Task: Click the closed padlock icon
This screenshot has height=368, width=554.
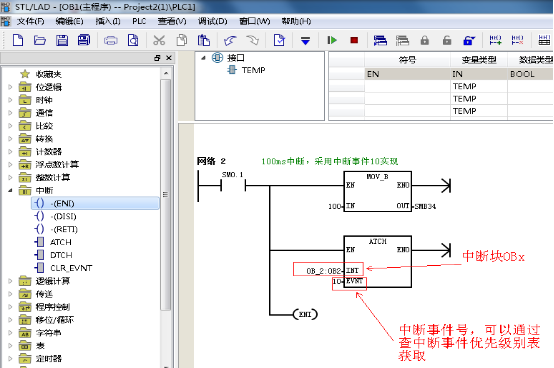Action: [425, 40]
